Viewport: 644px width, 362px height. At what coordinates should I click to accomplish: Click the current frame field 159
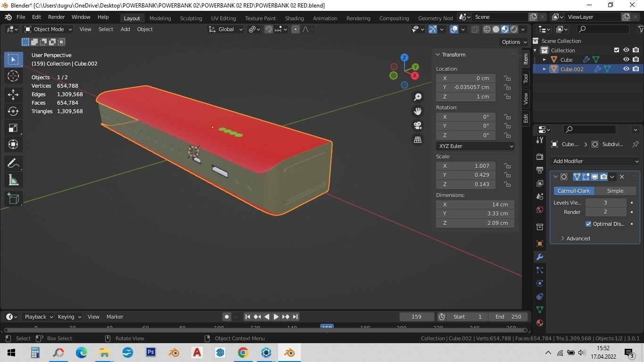pyautogui.click(x=417, y=317)
